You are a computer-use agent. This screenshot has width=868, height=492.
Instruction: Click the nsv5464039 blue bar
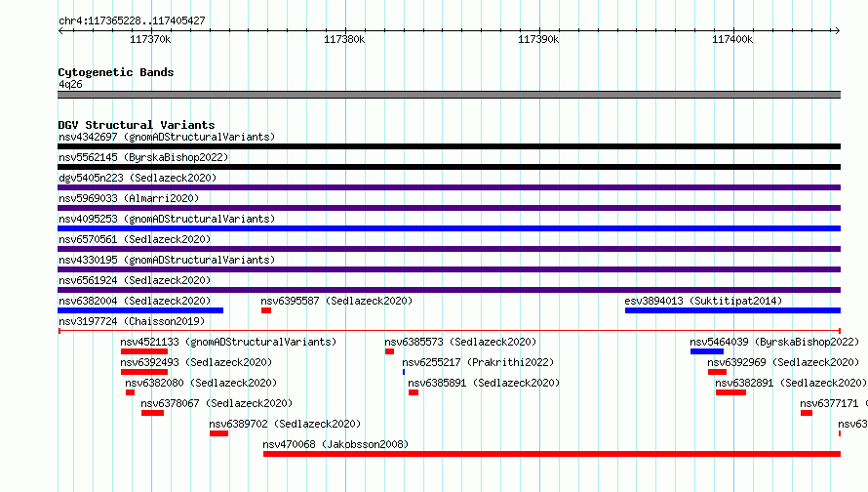(707, 351)
